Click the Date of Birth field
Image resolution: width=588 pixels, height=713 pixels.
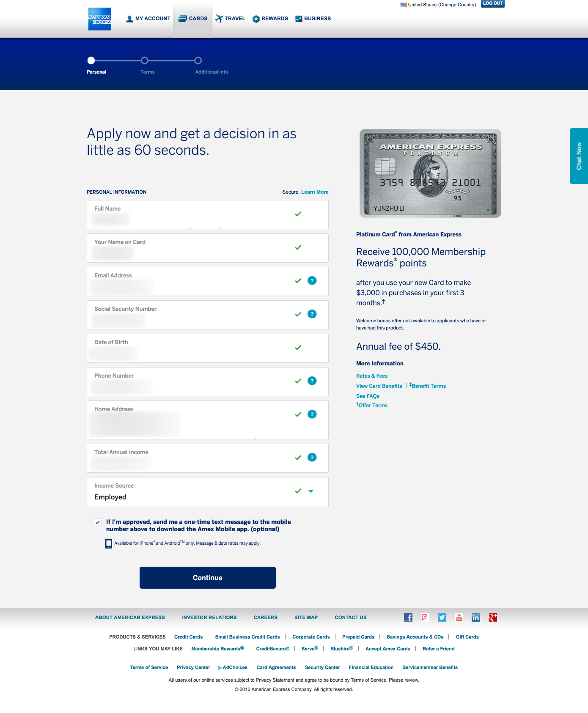pyautogui.click(x=208, y=348)
